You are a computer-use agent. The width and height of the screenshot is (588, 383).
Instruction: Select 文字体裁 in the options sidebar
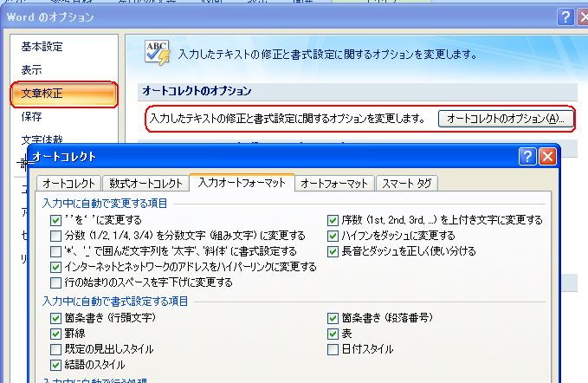coord(42,140)
